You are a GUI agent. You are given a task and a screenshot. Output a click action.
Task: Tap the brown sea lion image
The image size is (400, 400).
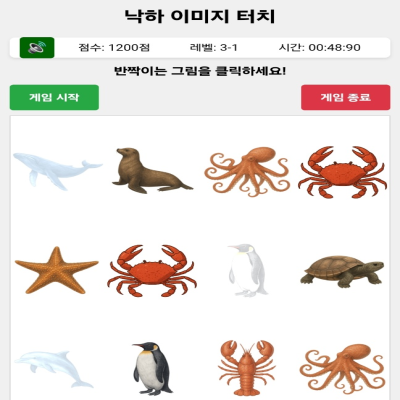point(152,171)
